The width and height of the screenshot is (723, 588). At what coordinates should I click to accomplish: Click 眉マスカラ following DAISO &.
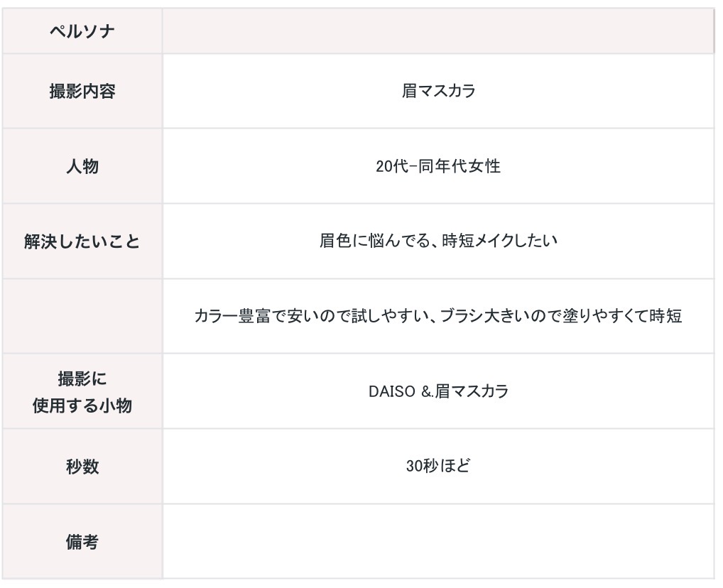pyautogui.click(x=471, y=391)
